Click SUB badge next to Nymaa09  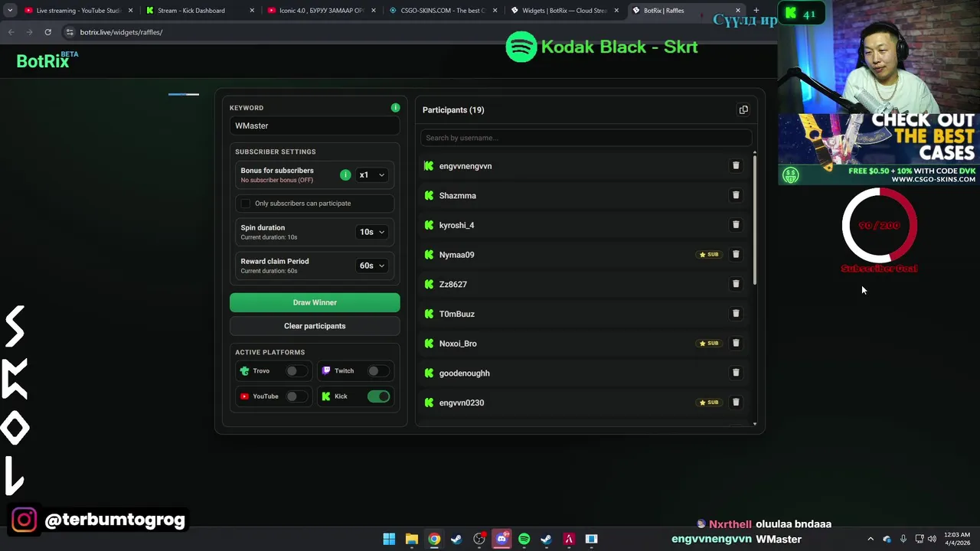(x=709, y=255)
